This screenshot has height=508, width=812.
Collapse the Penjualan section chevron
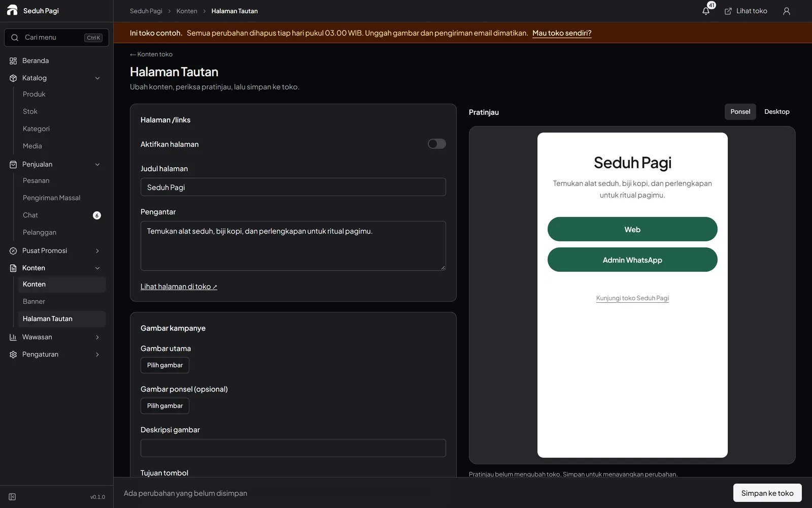point(97,165)
